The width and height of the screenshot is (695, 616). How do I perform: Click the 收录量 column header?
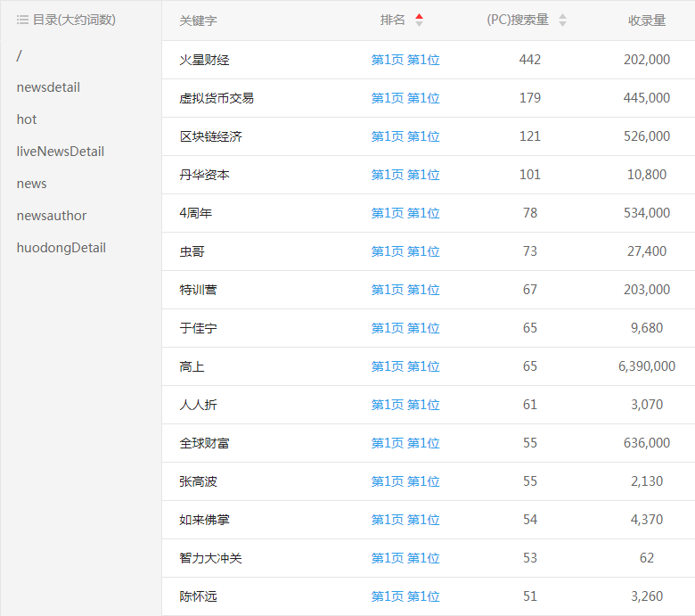(x=647, y=21)
